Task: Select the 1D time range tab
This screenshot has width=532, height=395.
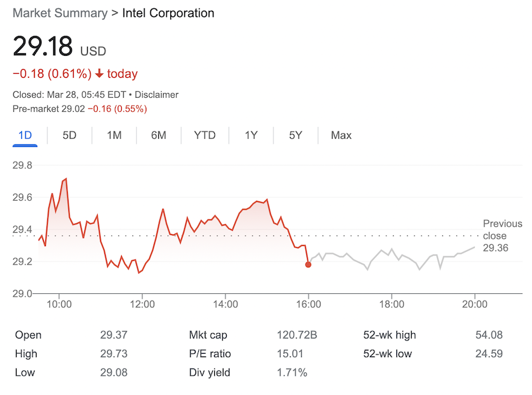Action: tap(25, 136)
